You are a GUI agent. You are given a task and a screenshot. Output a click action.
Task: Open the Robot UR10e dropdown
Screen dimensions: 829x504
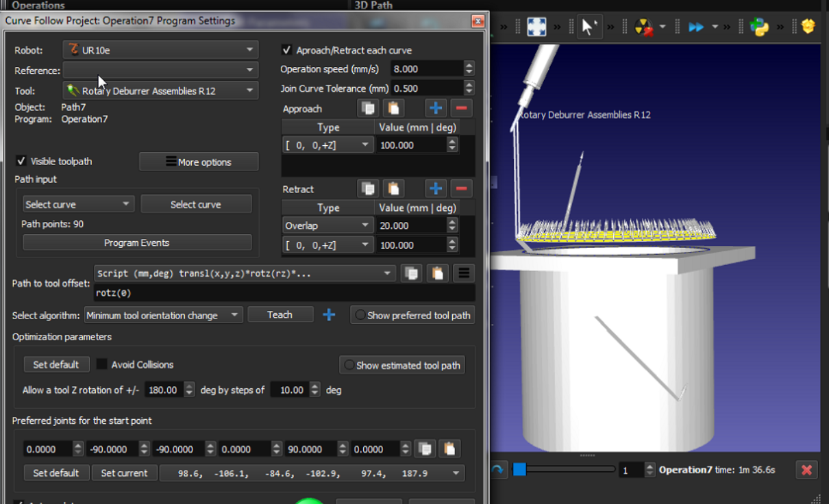(160, 50)
